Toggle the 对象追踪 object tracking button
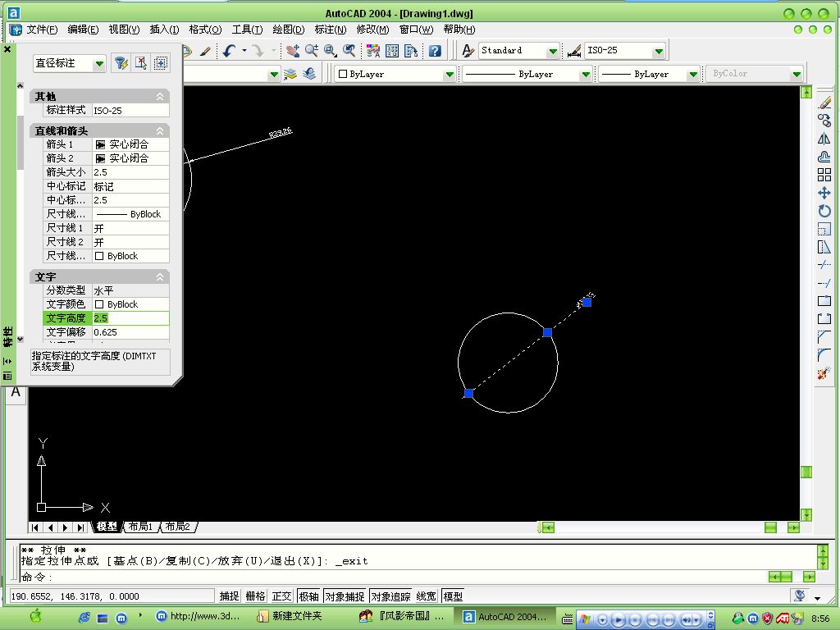840x630 pixels. pyautogui.click(x=390, y=596)
